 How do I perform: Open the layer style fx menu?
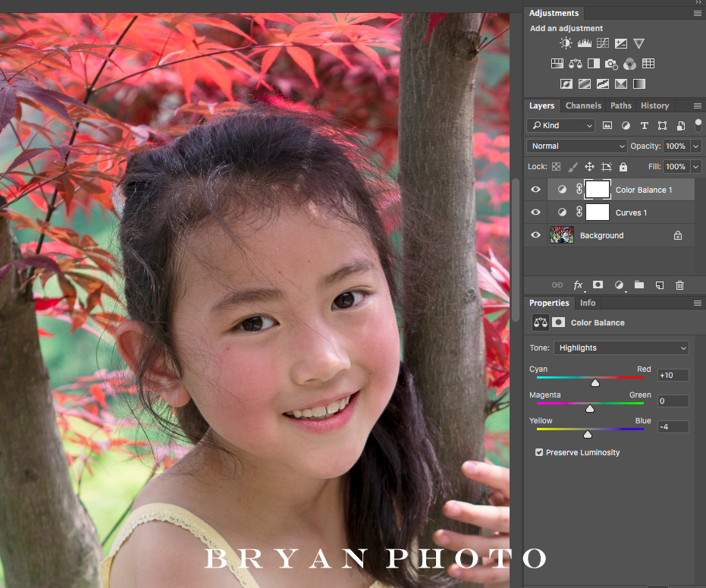pos(578,285)
